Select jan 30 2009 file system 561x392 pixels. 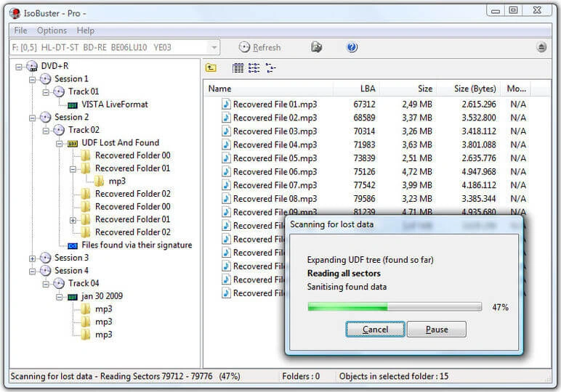[x=102, y=296]
